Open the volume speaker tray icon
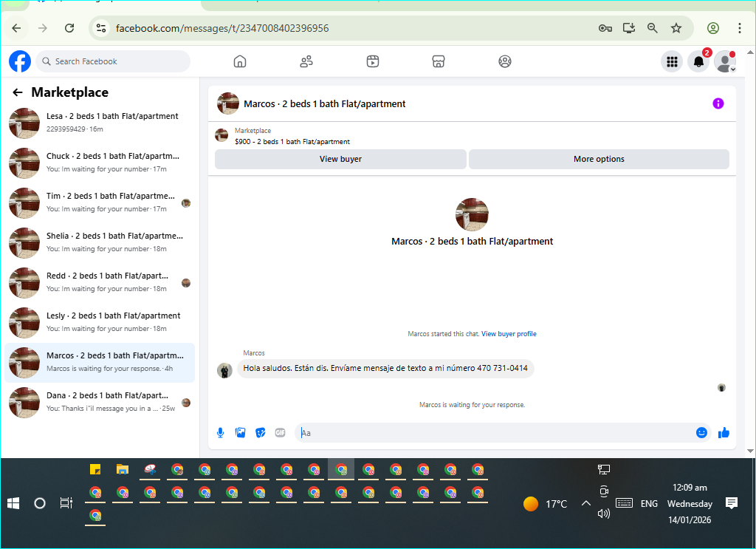Viewport: 756px width, 549px height. [x=604, y=514]
